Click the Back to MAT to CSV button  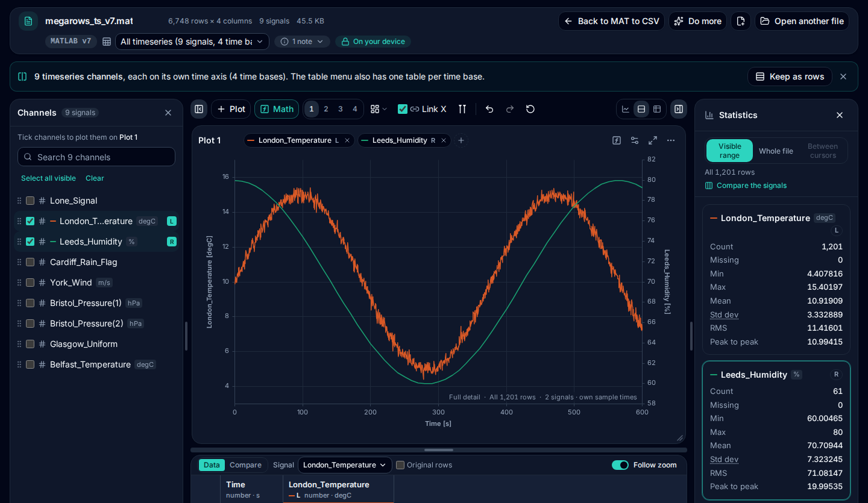611,21
